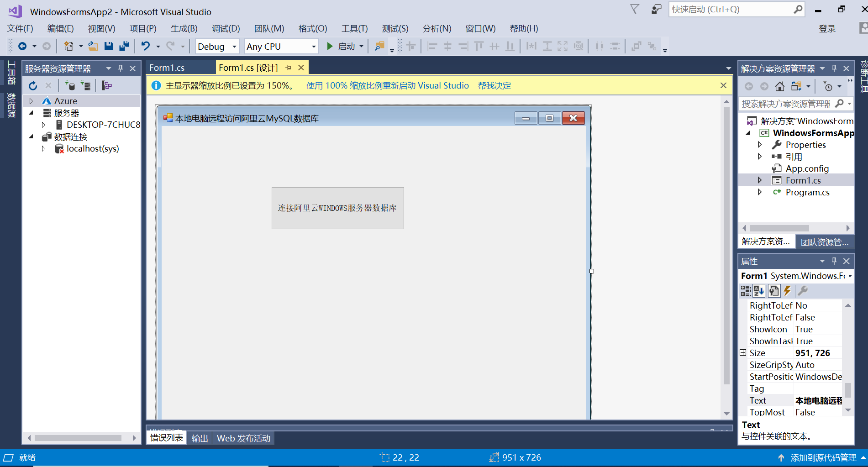Open the 数据源 side tab
868x467 pixels.
click(11, 105)
